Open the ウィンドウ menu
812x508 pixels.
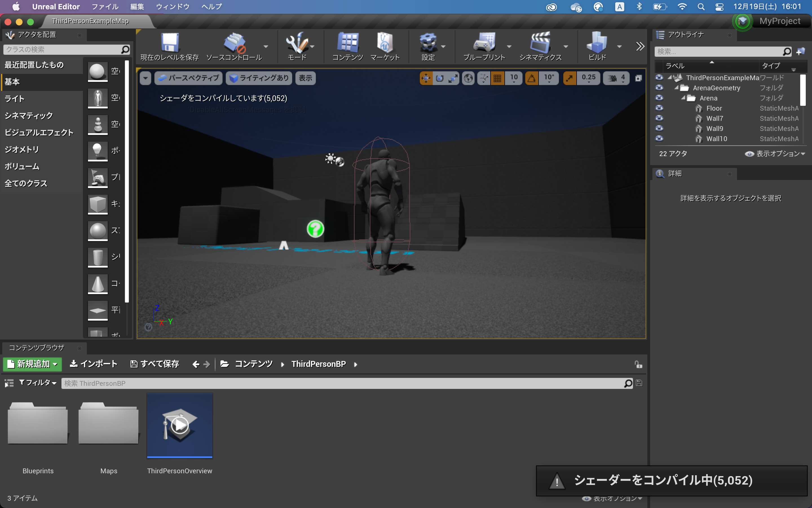[173, 7]
